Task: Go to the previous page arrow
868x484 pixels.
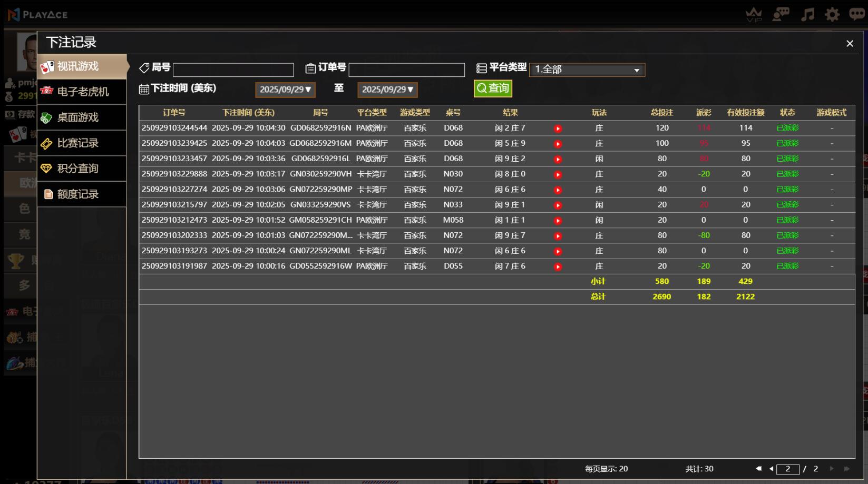Action: point(771,469)
